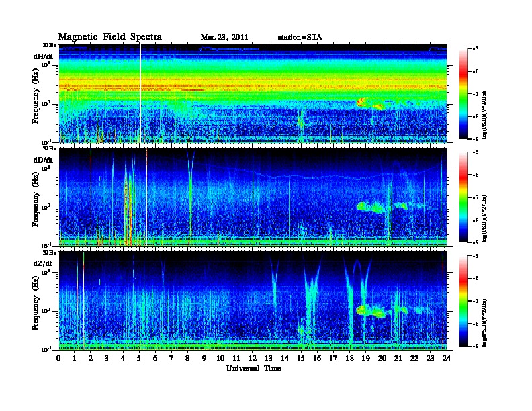Image resolution: width=532 pixels, height=411 pixels.
Task: Click hour "19" tick label on time axis
Action: coord(365,358)
